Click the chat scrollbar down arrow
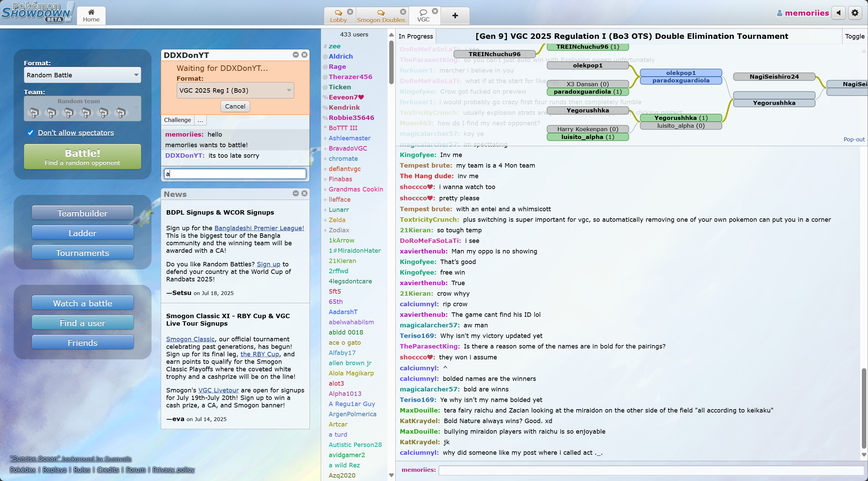 864,454
